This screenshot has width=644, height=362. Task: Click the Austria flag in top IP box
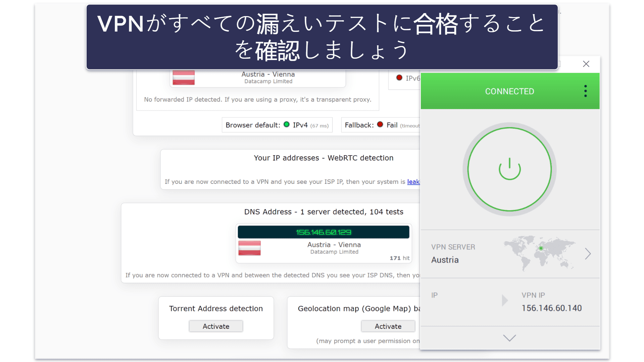pyautogui.click(x=184, y=77)
